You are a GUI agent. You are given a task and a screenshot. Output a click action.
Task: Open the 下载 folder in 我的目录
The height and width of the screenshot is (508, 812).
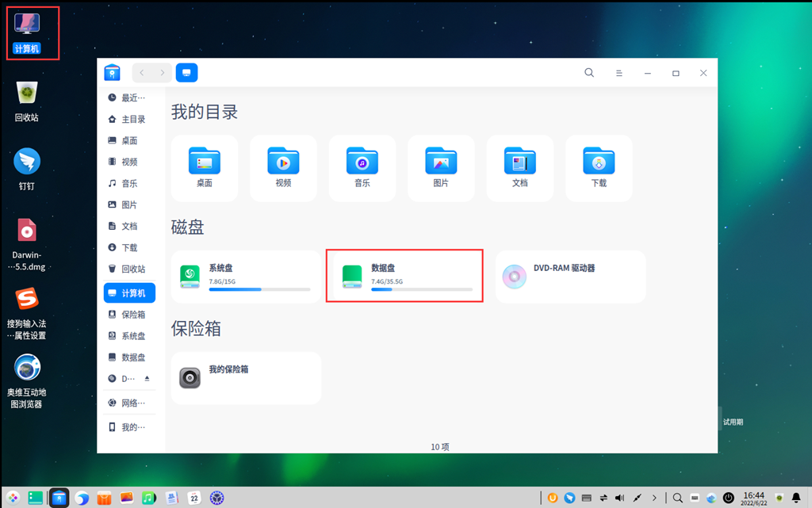tap(599, 167)
